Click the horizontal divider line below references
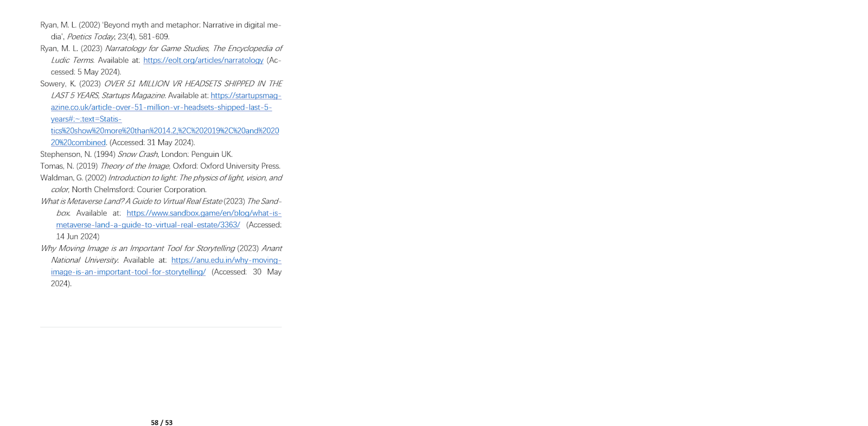This screenshot has width=868, height=426. [x=161, y=327]
